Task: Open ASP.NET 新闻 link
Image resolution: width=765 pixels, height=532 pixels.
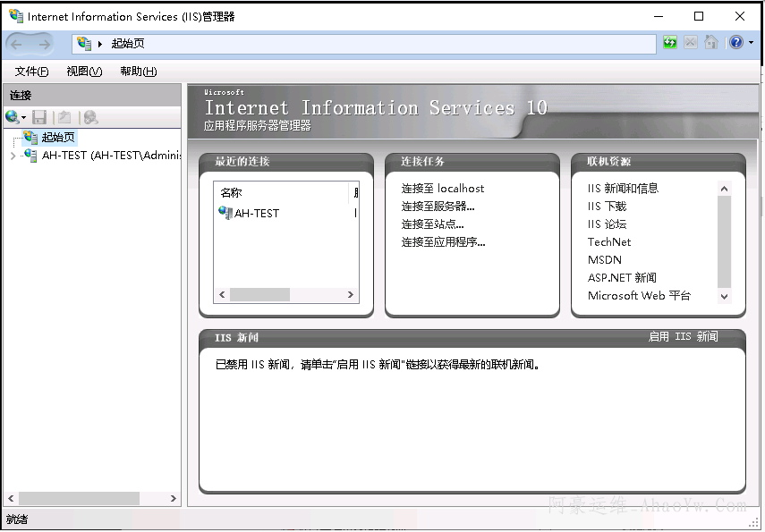Action: [x=622, y=277]
